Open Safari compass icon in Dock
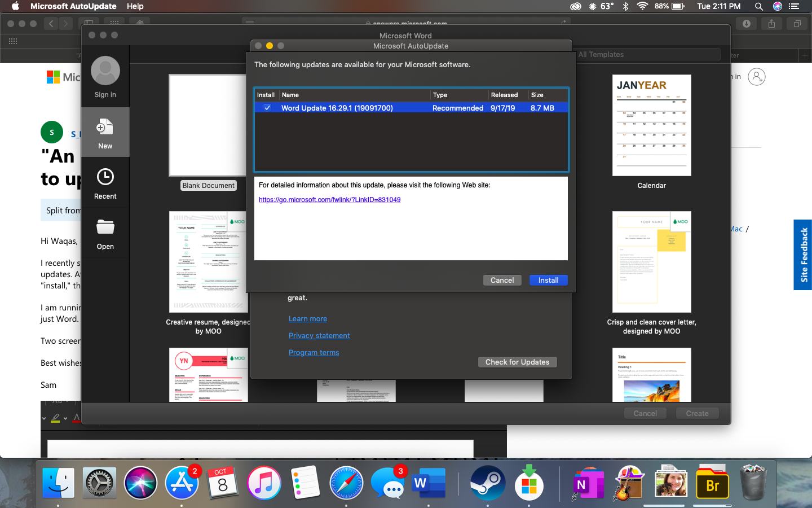The image size is (812, 508). point(346,483)
